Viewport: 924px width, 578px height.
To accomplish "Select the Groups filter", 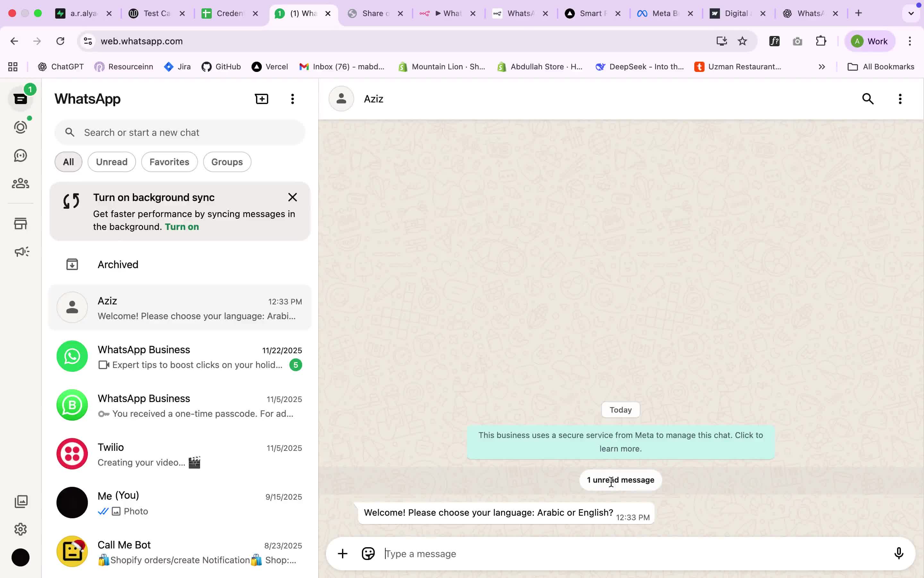I will click(x=227, y=162).
